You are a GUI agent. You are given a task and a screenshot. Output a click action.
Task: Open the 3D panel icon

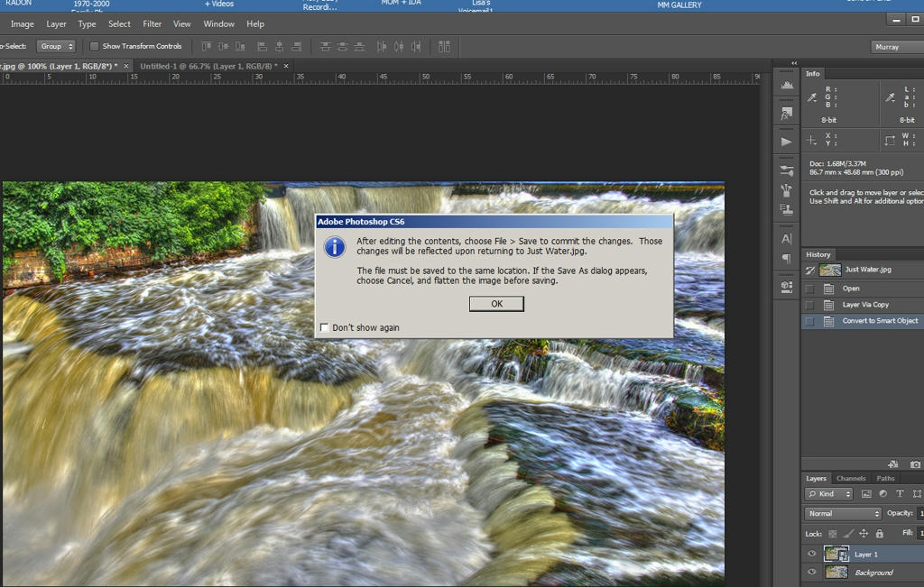pyautogui.click(x=787, y=287)
